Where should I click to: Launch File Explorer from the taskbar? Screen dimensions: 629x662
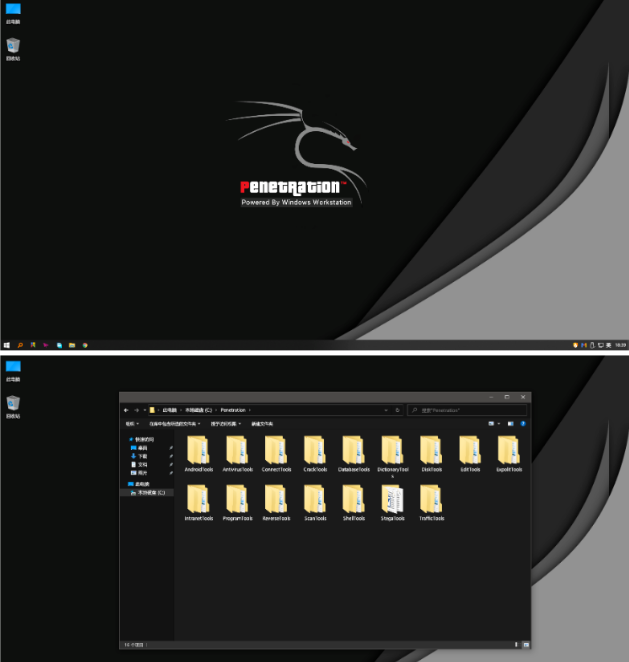[72, 345]
